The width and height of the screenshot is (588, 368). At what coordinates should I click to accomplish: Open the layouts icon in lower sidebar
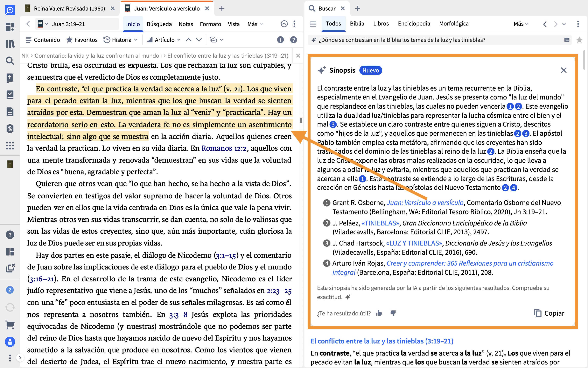[x=10, y=252]
